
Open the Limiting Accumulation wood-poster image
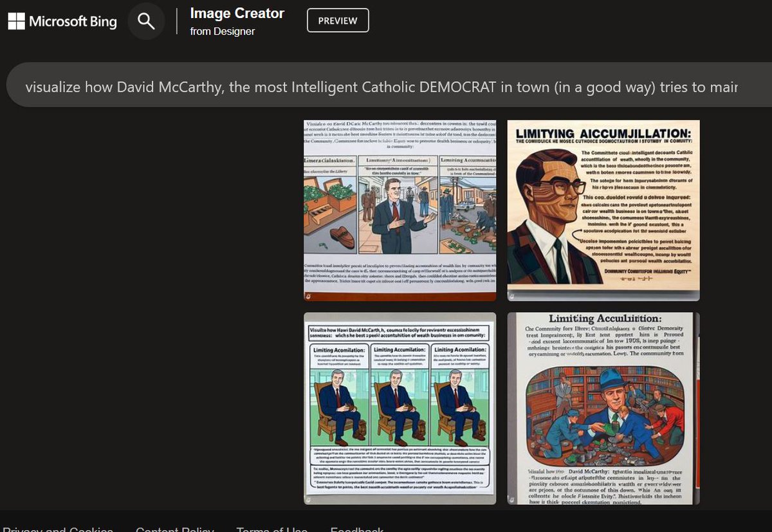(x=603, y=210)
